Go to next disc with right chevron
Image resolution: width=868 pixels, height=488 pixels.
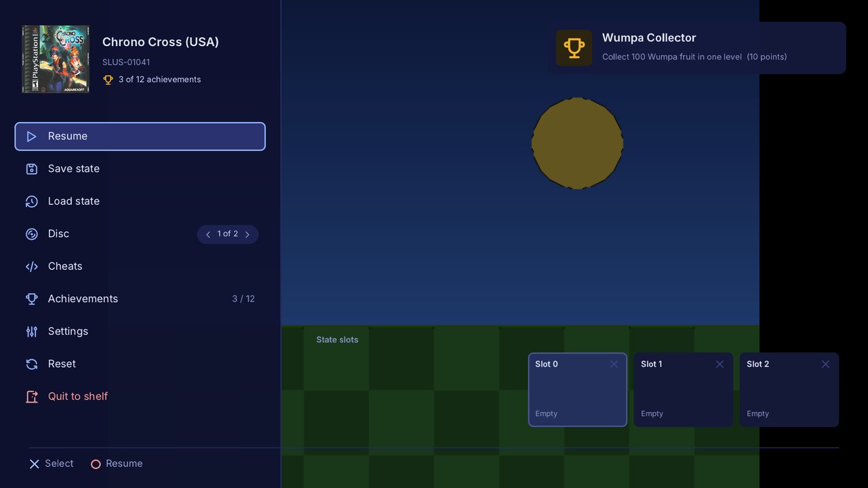[248, 235]
